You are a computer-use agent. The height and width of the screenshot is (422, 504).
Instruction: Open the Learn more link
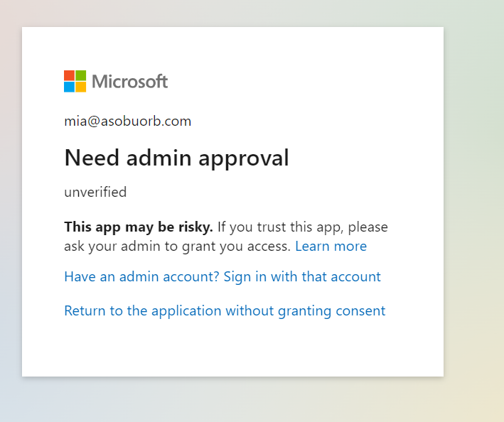(x=331, y=247)
